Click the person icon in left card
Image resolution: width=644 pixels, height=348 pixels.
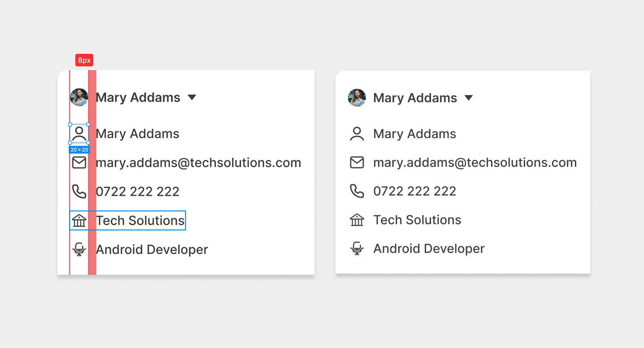[79, 134]
